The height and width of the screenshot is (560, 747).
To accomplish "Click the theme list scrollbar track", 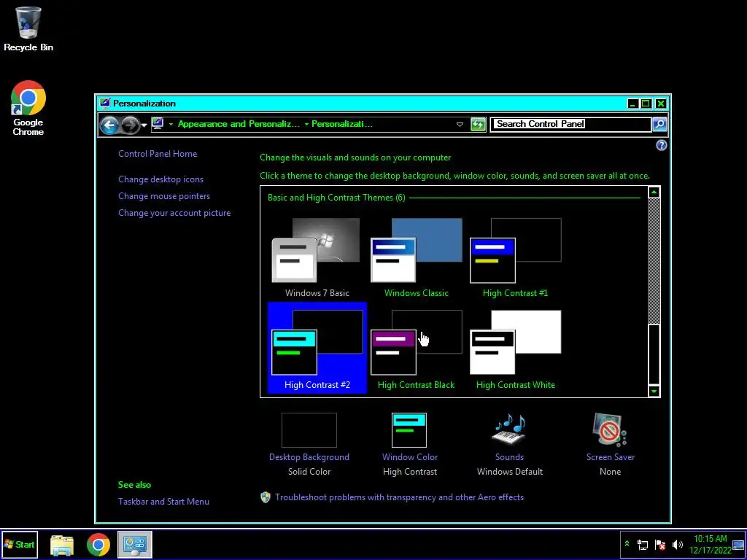I will pos(654,261).
